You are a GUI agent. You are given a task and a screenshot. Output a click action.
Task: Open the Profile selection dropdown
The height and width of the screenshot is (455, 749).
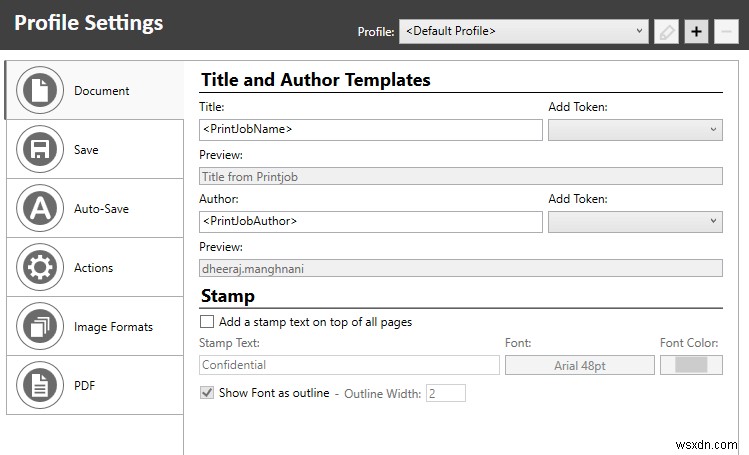pos(524,31)
